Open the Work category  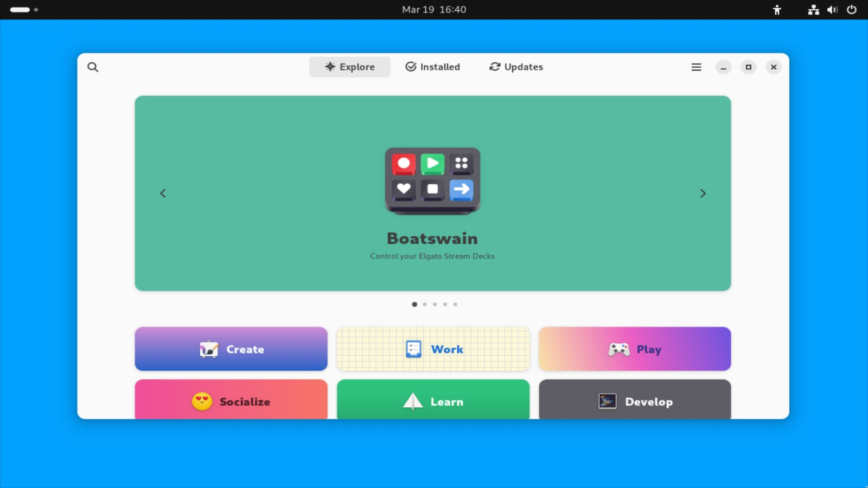pyautogui.click(x=432, y=349)
